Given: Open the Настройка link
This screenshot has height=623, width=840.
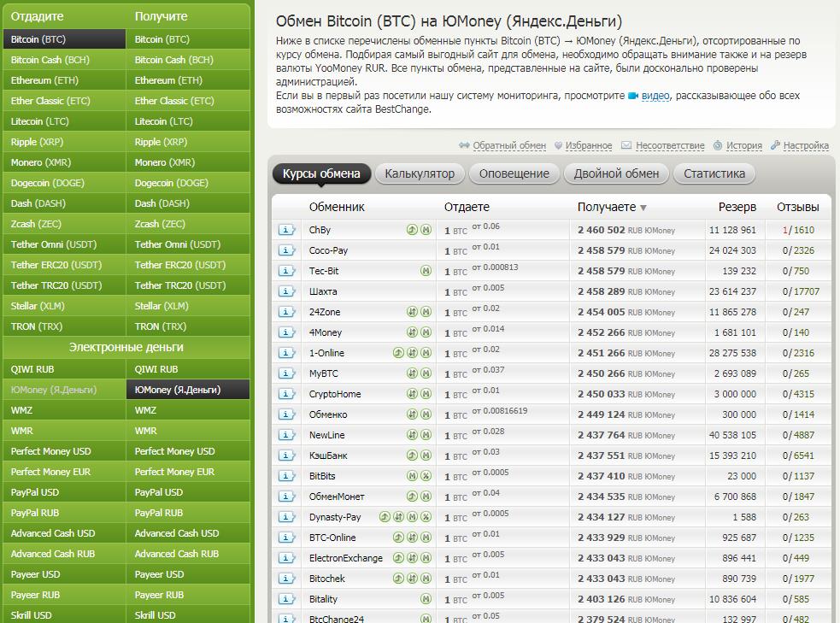Looking at the screenshot, I should click(806, 145).
